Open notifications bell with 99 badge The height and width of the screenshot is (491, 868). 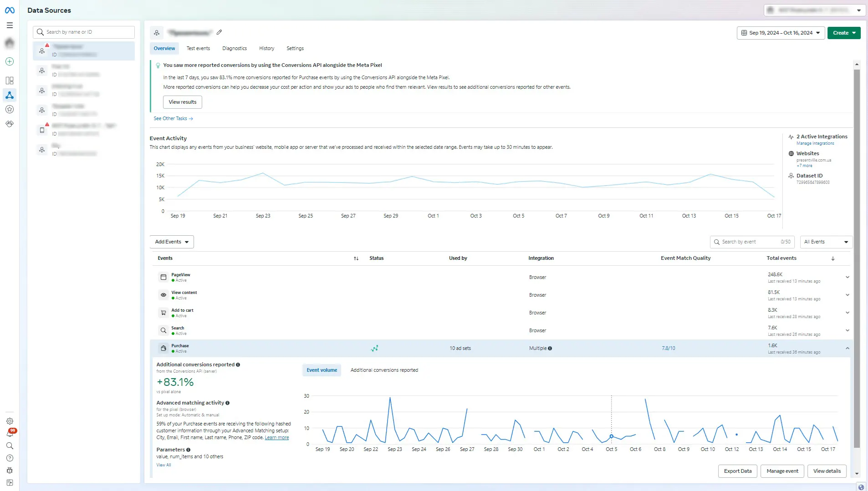10,433
